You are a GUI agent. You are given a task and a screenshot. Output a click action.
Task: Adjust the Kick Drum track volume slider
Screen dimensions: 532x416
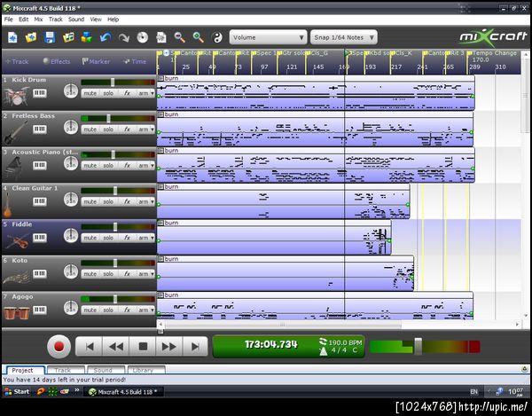click(x=113, y=82)
